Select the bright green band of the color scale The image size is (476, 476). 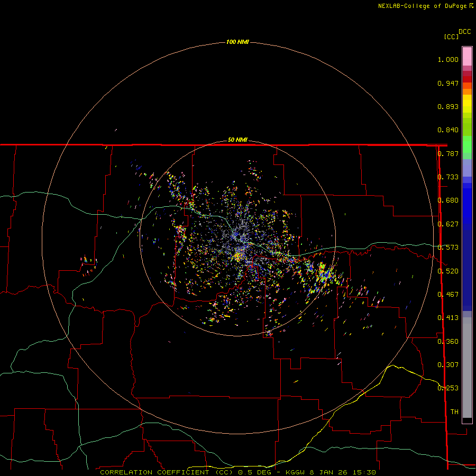(467, 144)
